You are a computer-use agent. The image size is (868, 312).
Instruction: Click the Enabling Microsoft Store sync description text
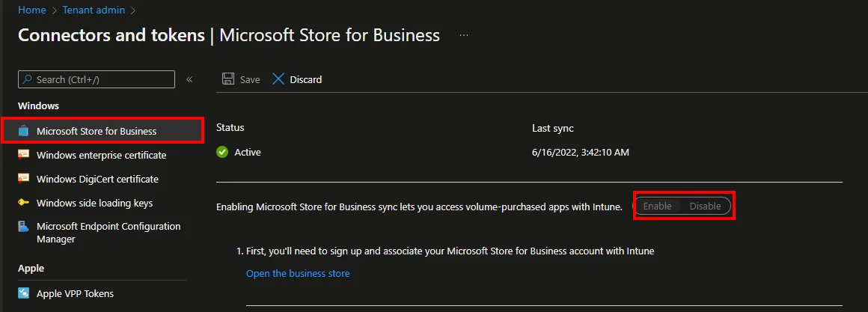[x=420, y=207]
